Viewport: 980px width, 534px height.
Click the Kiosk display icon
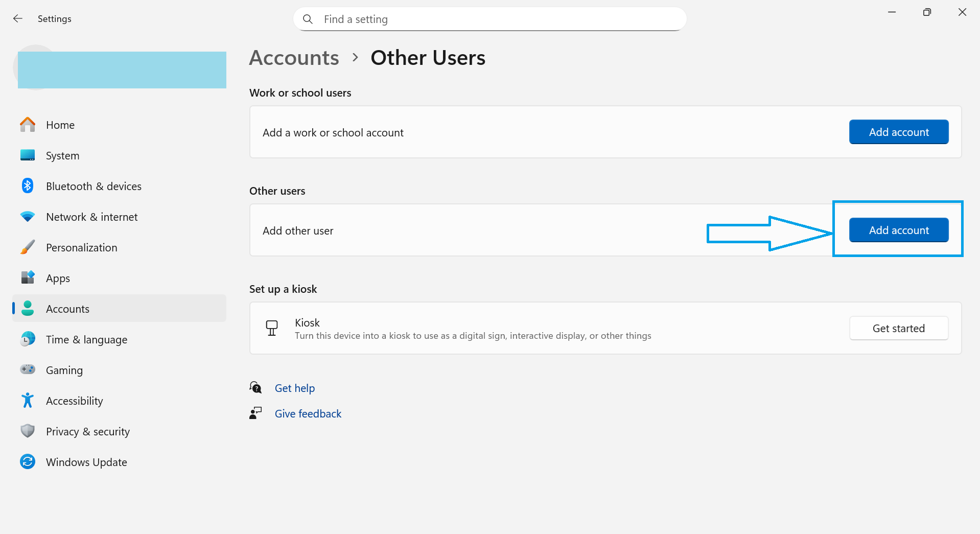[271, 328]
